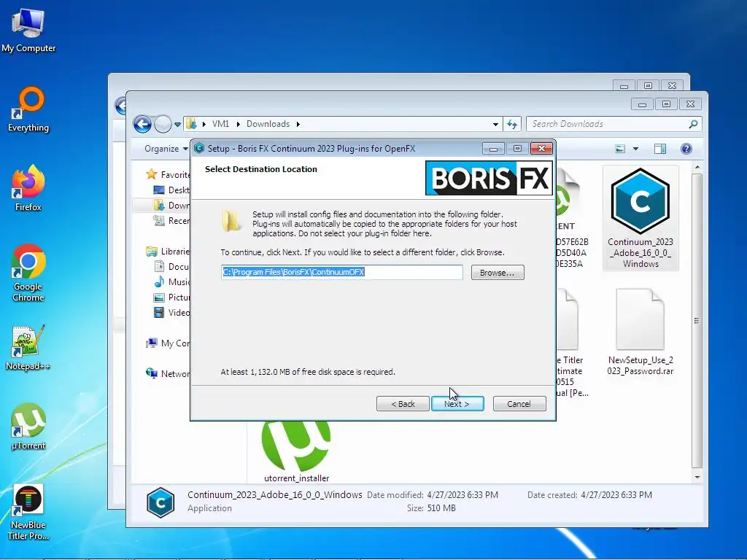
Task: Minimize the Boris FX setup dialog
Action: click(493, 149)
